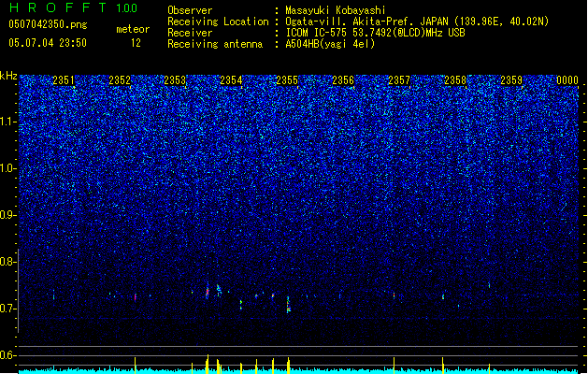588x374 pixels.
Task: Click the 2357 time marker
Action: pyautogui.click(x=399, y=79)
